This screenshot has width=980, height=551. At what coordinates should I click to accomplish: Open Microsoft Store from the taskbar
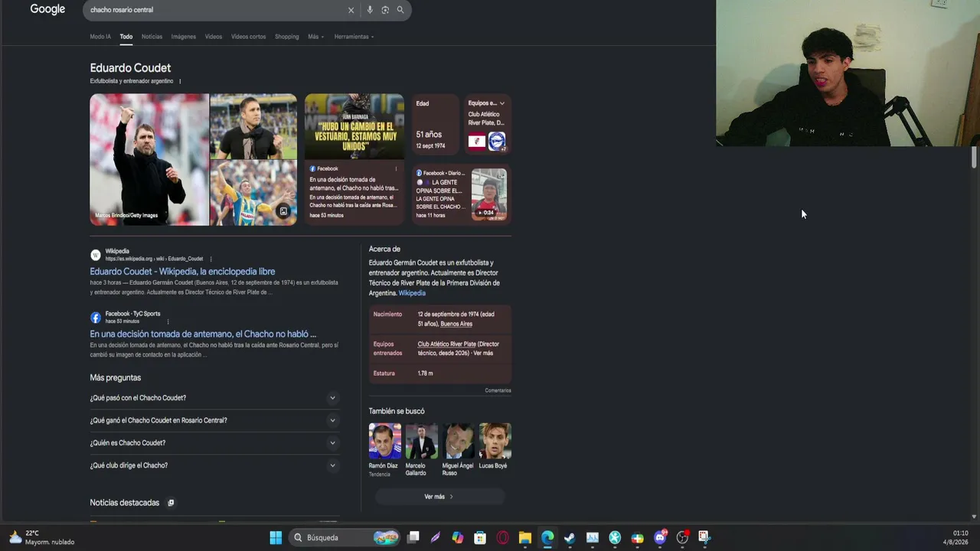480,537
